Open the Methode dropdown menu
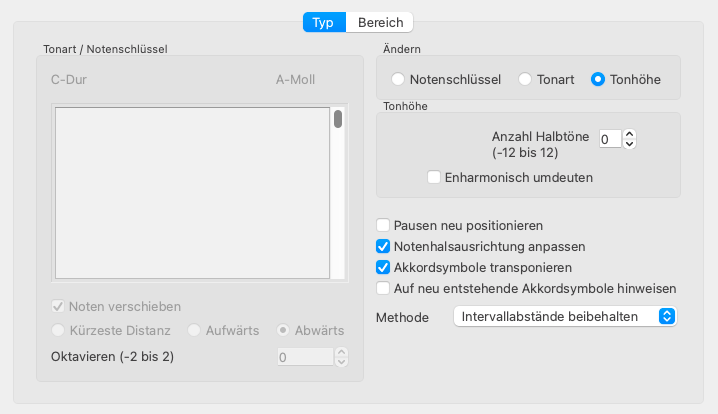Image resolution: width=718 pixels, height=414 pixels. point(565,316)
